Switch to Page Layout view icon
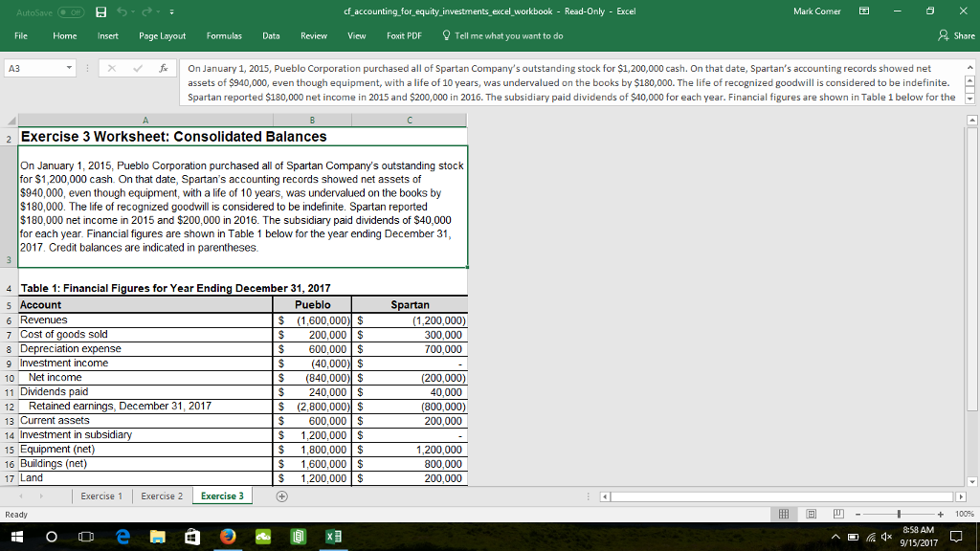The image size is (980, 551). (x=811, y=514)
